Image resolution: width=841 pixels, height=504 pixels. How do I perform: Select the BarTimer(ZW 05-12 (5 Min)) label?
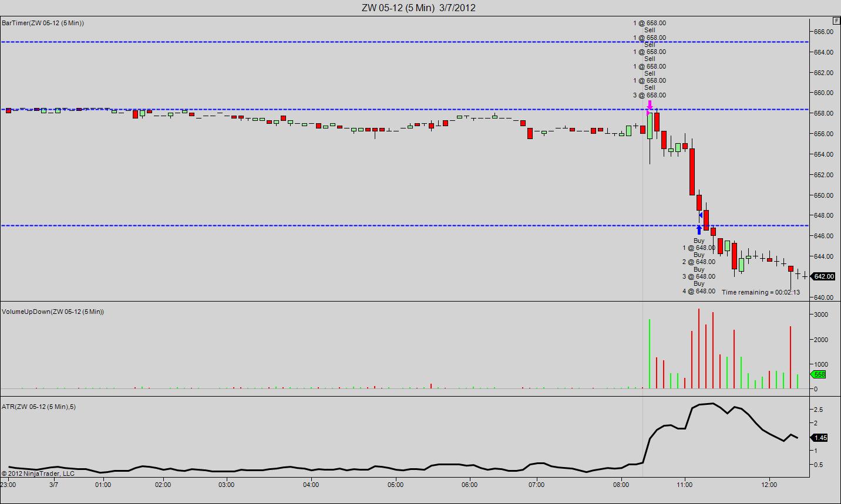click(x=43, y=23)
